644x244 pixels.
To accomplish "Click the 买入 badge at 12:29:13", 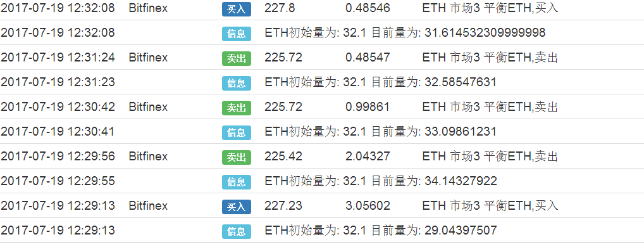I will click(236, 207).
